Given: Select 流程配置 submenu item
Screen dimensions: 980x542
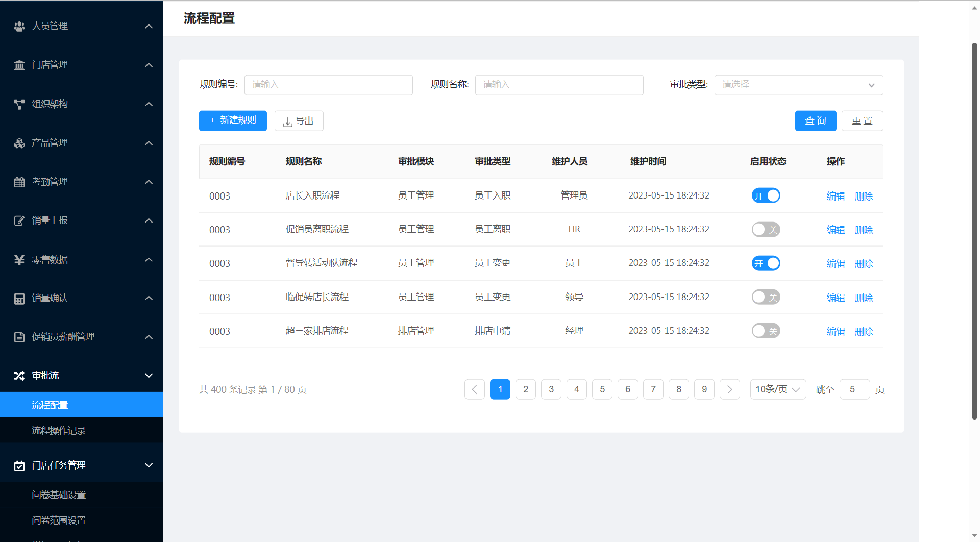Looking at the screenshot, I should pyautogui.click(x=82, y=405).
